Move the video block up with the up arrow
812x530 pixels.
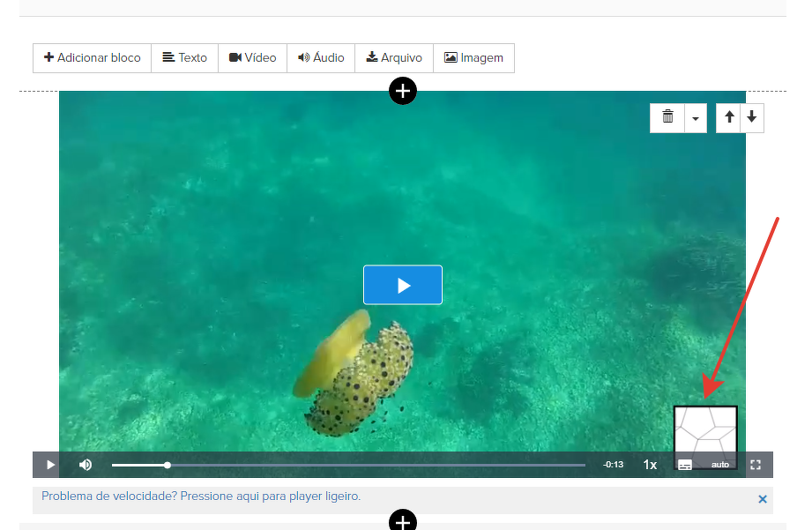point(728,117)
